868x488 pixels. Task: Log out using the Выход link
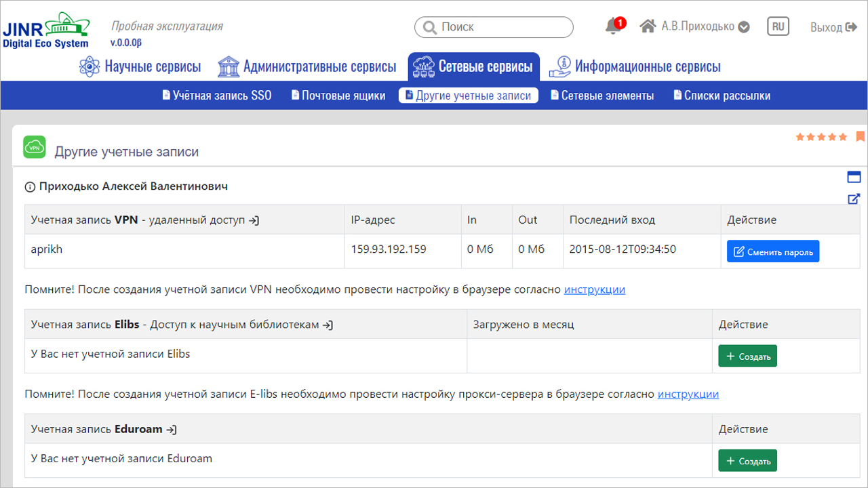click(833, 27)
